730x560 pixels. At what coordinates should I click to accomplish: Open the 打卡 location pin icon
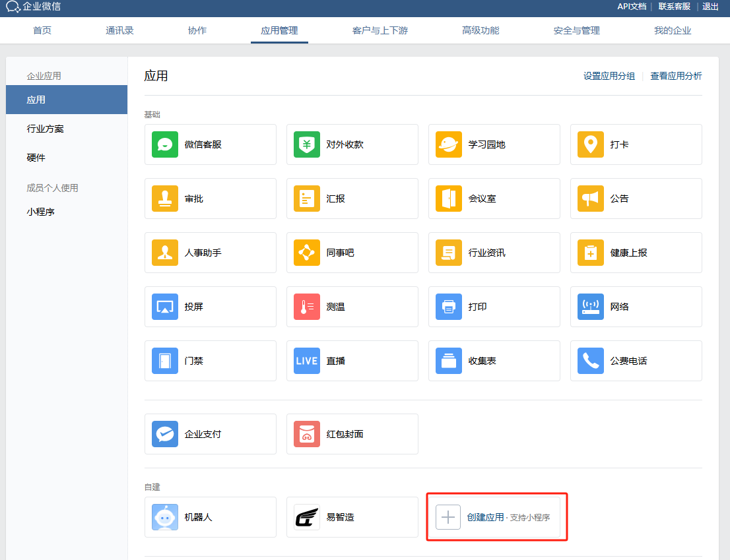tap(591, 144)
